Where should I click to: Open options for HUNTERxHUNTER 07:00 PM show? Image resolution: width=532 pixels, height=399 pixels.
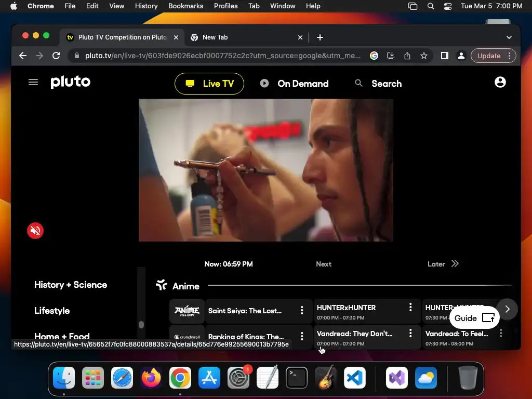click(x=410, y=307)
